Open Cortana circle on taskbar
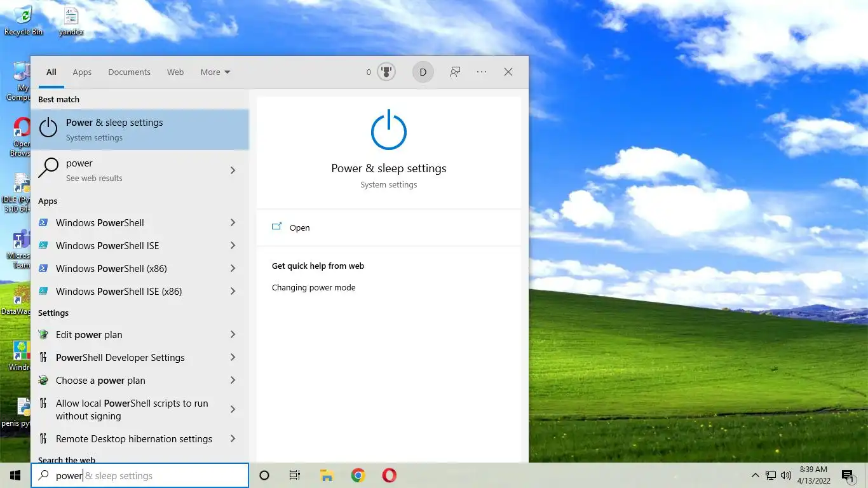The width and height of the screenshot is (868, 488). coord(264,475)
